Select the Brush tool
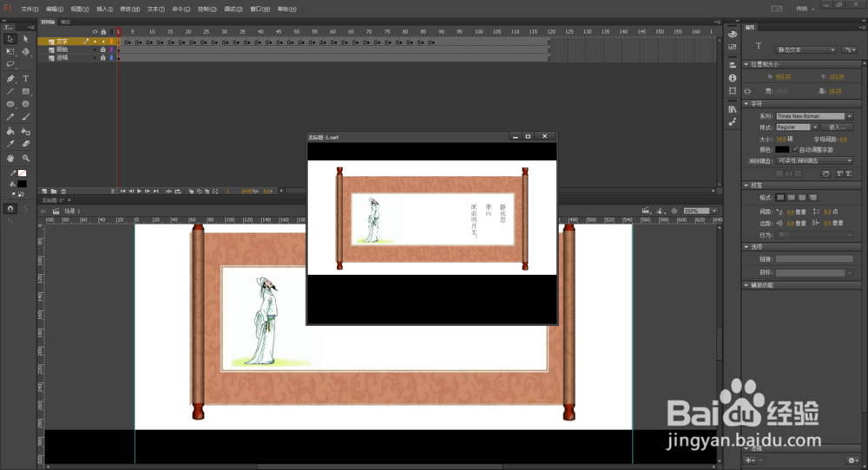 25,117
